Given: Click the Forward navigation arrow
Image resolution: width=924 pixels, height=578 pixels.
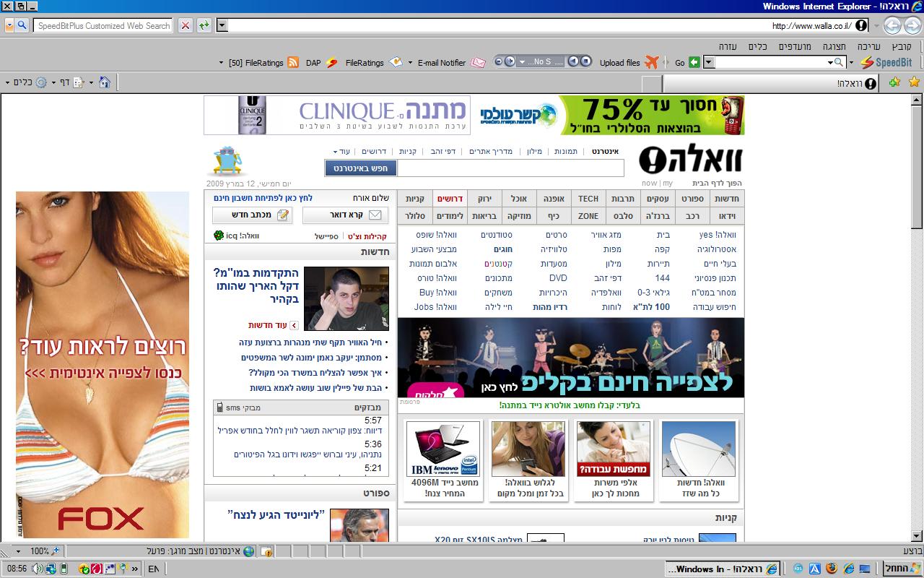Looking at the screenshot, I should pyautogui.click(x=892, y=26).
